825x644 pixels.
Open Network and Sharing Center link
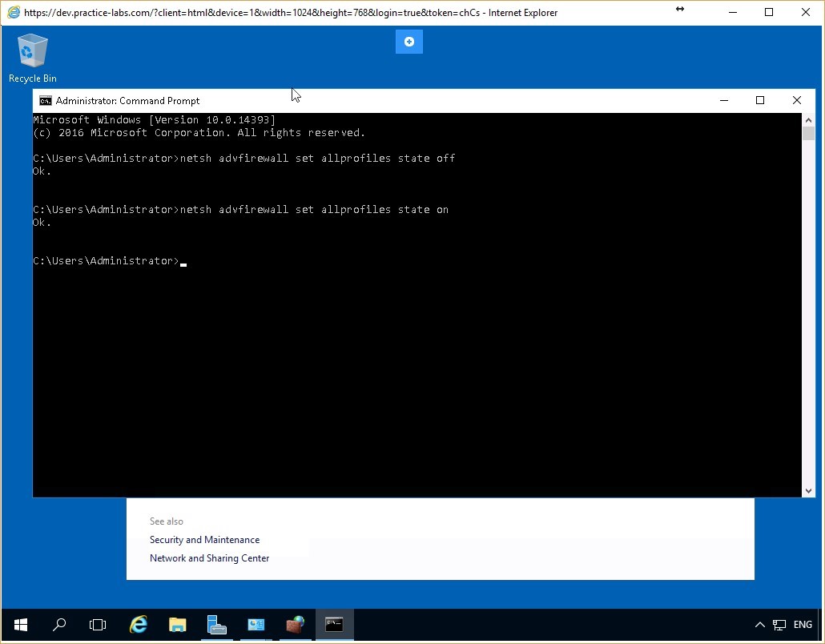(209, 557)
